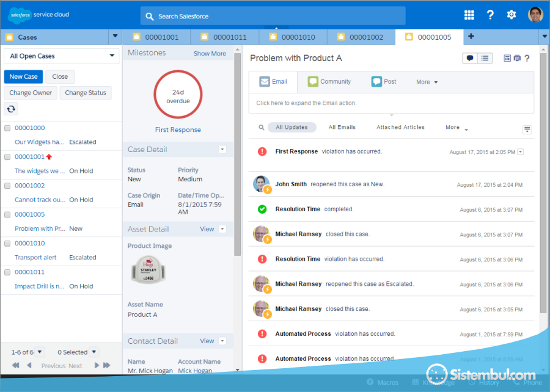Select checkbox for case 00001010

click(7, 244)
